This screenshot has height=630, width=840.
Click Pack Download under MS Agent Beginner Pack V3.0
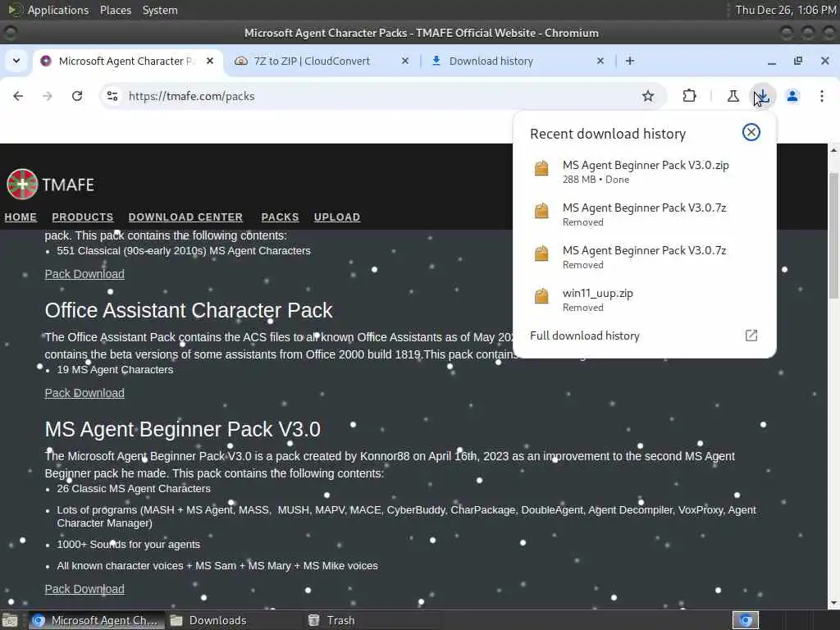coord(84,589)
